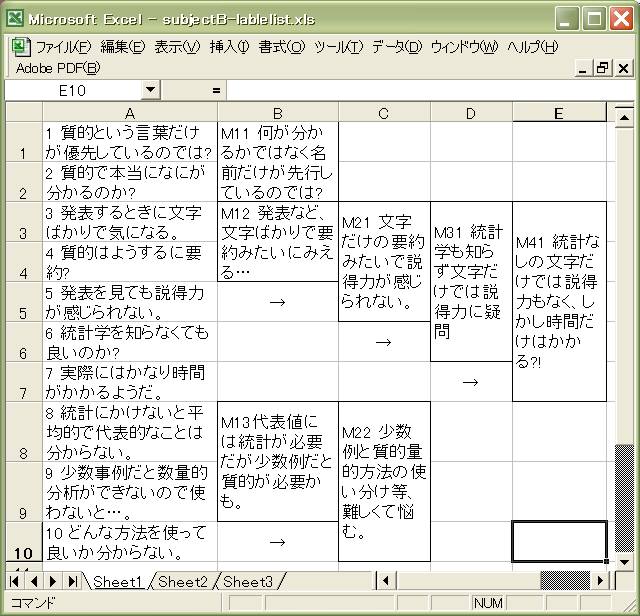640x616 pixels.
Task: Open the ヘルプ(H) menu
Action: (533, 47)
